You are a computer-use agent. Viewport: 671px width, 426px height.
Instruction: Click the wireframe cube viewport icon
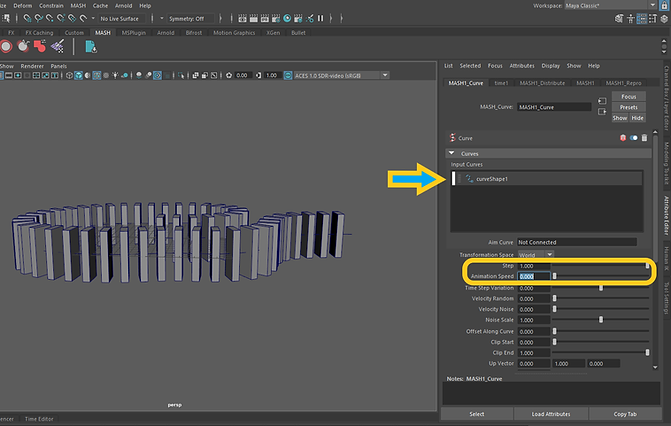(69, 75)
